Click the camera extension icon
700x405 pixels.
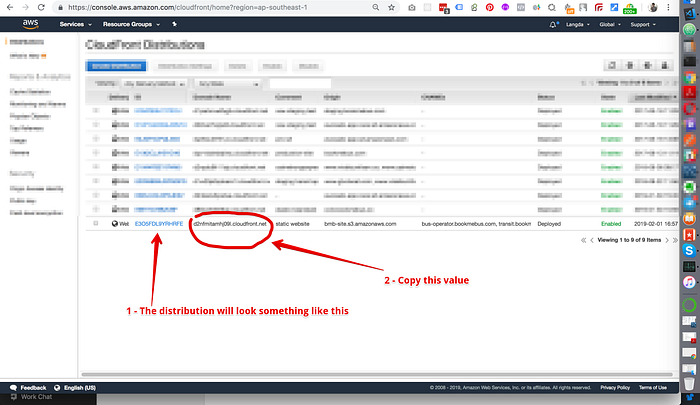[412, 8]
